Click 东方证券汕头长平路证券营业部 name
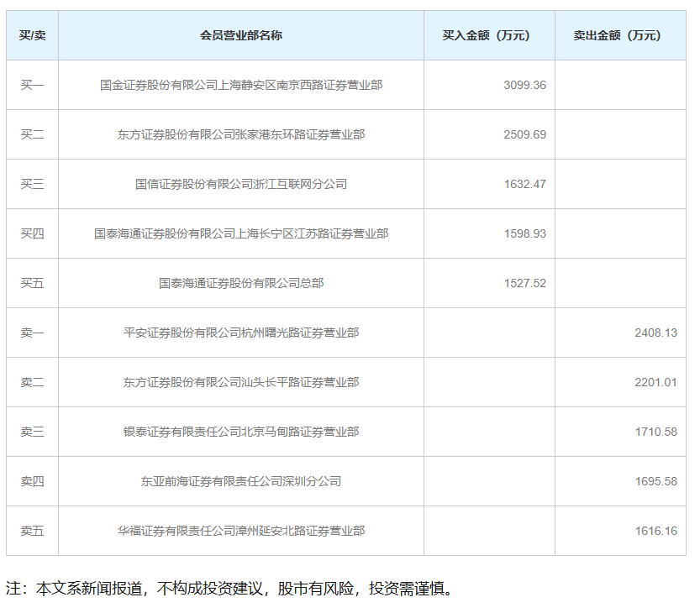Image resolution: width=700 pixels, height=613 pixels. pos(240,382)
